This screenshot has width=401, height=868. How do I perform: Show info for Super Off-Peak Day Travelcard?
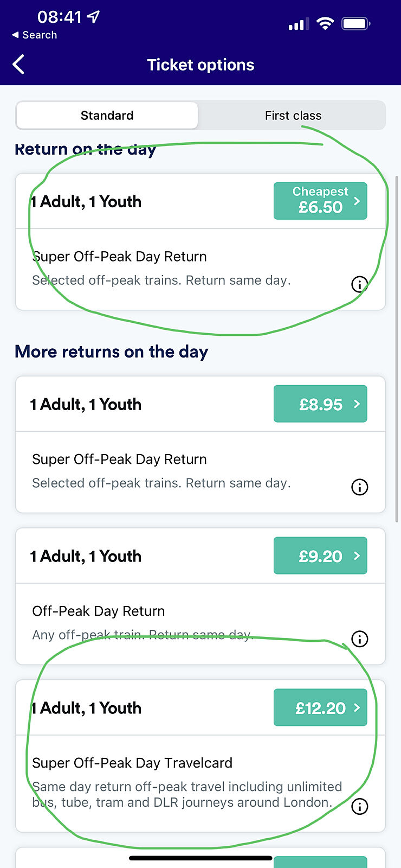coord(359,807)
